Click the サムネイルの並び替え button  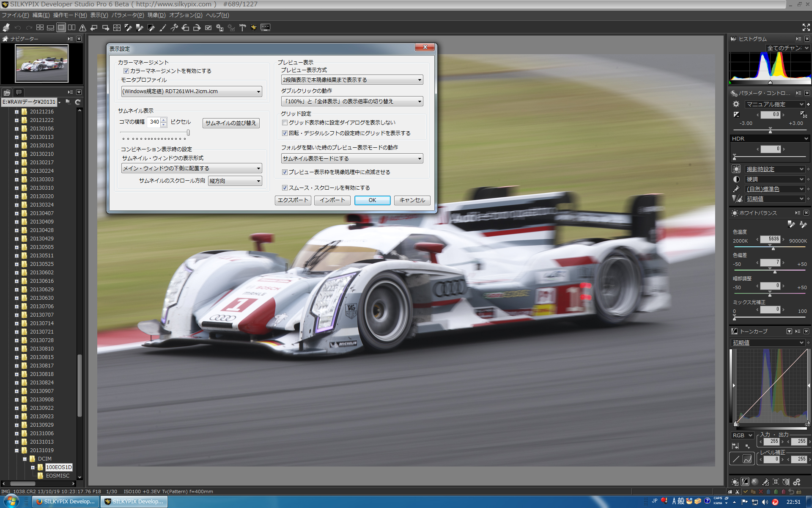[x=231, y=123]
